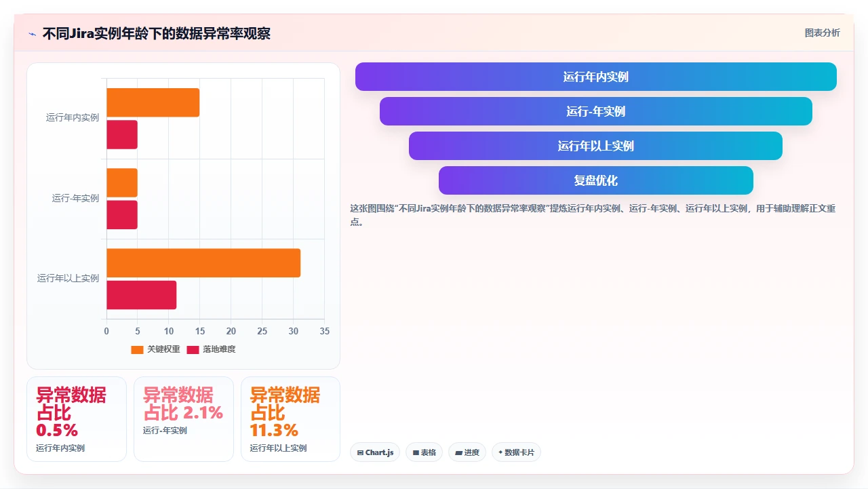This screenshot has width=868, height=489.
Task: Click the description paragraph under the funnel
Action: click(593, 215)
